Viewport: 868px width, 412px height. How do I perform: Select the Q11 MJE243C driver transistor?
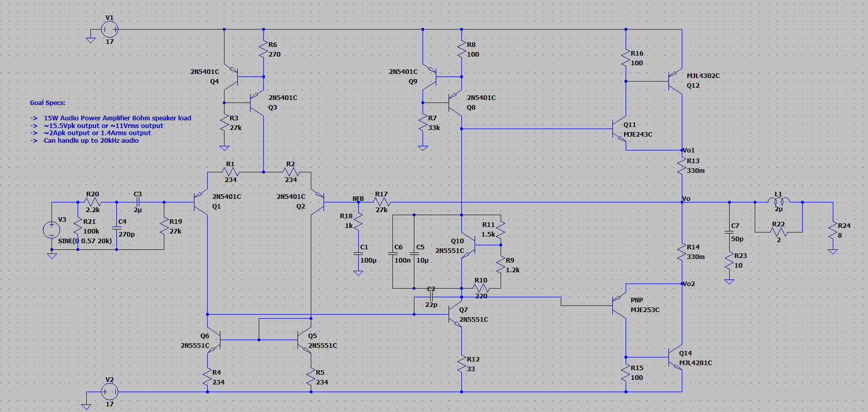(619, 129)
